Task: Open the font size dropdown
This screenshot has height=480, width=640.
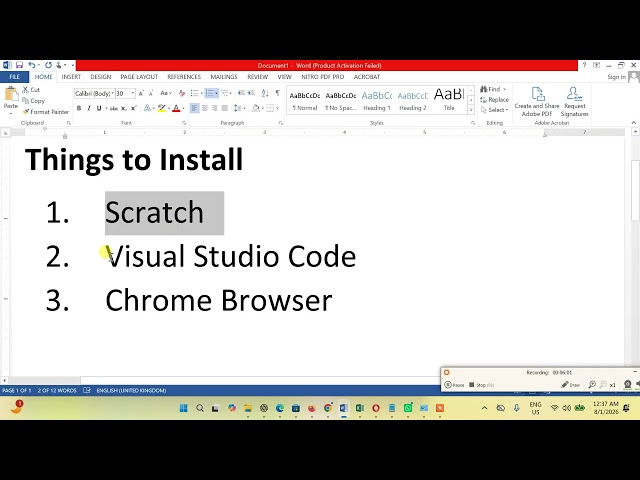Action: coord(132,93)
